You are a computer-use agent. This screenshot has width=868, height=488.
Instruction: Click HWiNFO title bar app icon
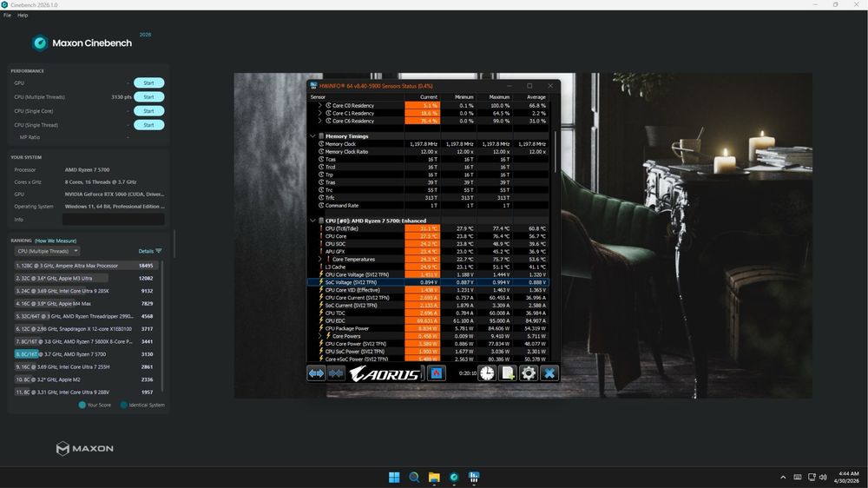pyautogui.click(x=313, y=86)
